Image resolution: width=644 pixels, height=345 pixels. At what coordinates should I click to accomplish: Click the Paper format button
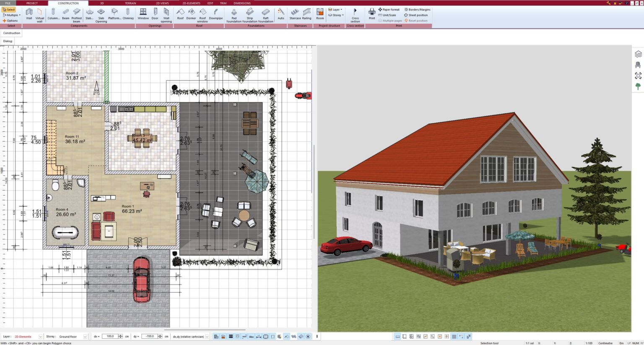click(x=388, y=9)
